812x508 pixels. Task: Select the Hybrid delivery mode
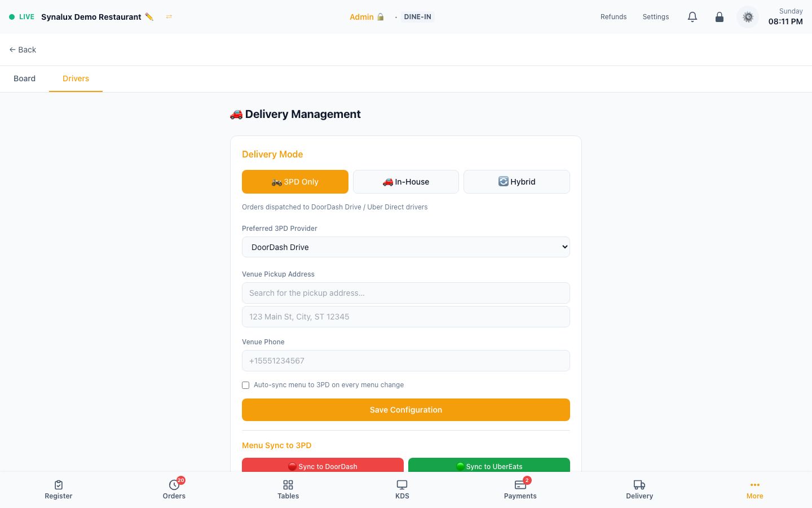(517, 182)
